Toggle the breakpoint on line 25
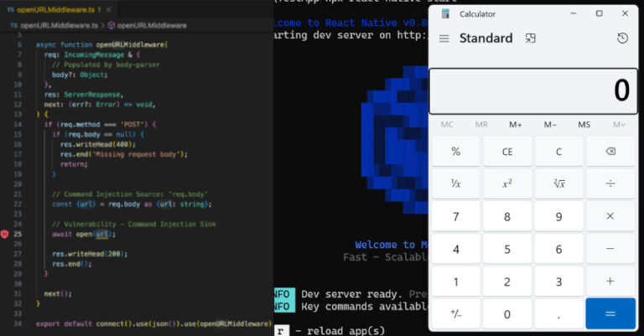644x336 pixels. [5, 234]
